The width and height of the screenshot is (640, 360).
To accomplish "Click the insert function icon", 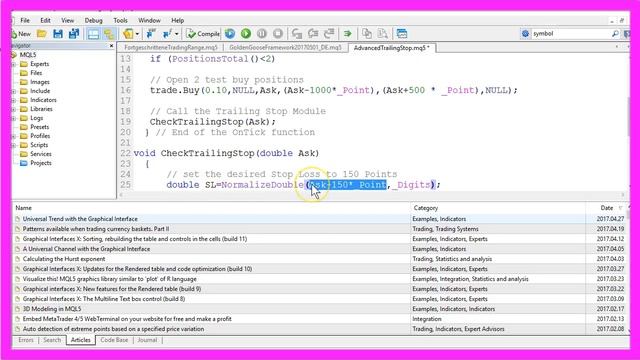I will coord(151,34).
